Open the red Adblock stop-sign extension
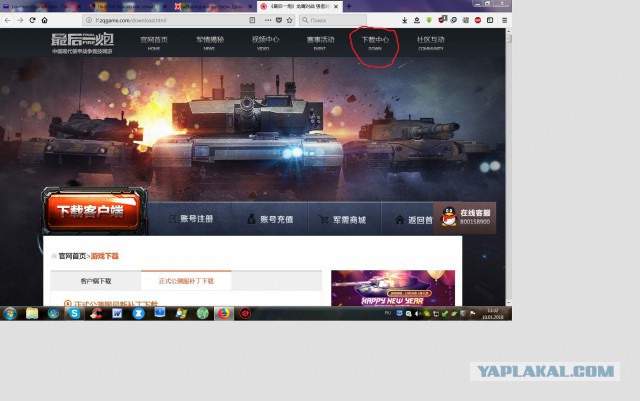 [478, 20]
